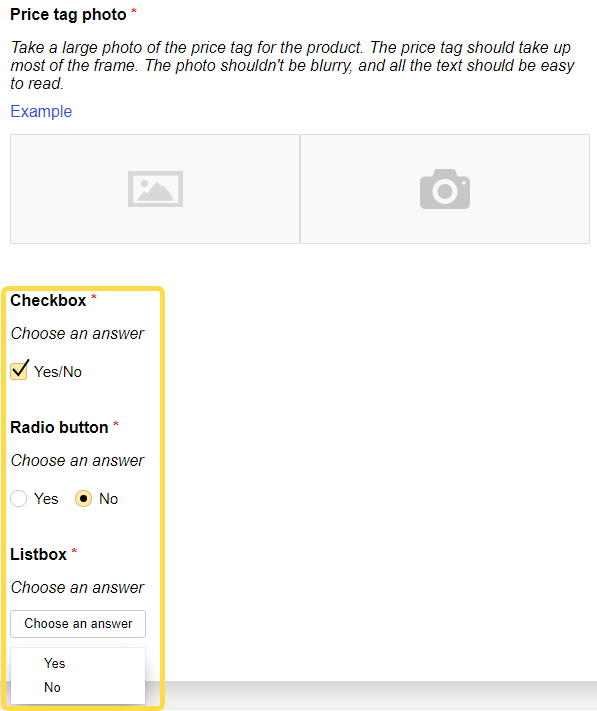The width and height of the screenshot is (597, 711).
Task: Click the hint text under Radio button heading
Action: 78,461
